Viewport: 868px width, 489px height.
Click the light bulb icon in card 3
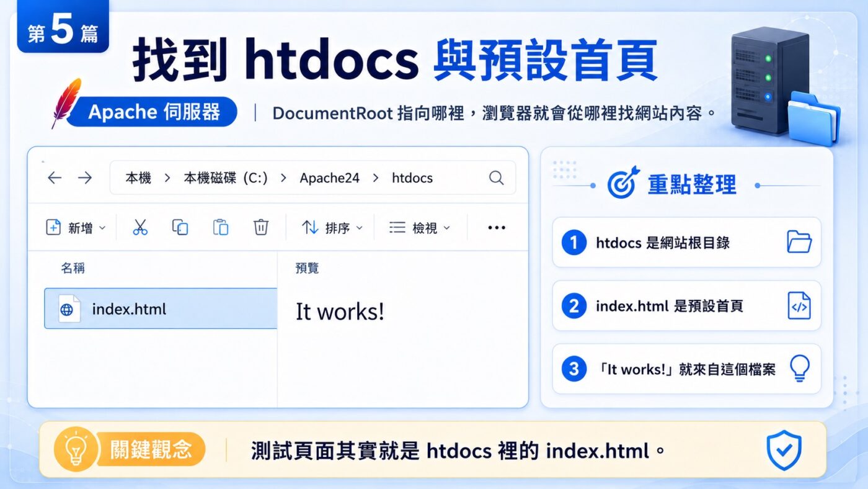coord(799,369)
